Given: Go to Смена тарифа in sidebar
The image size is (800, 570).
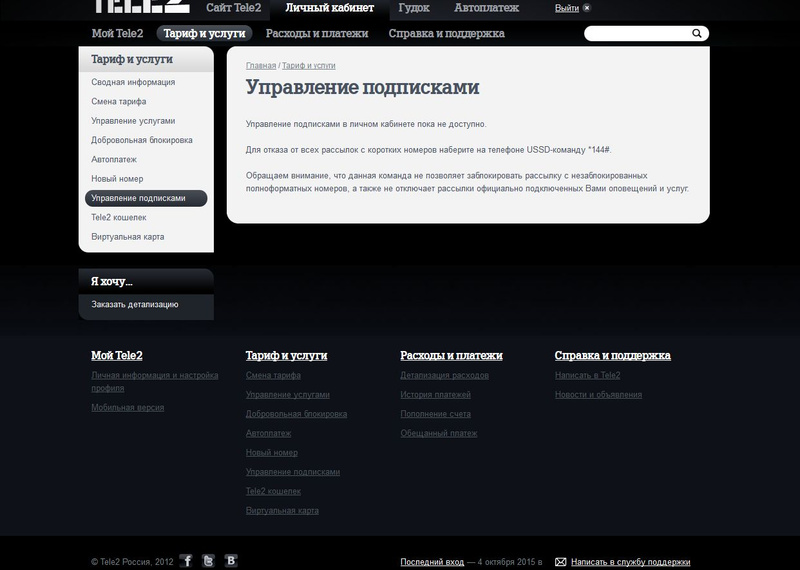Looking at the screenshot, I should [118, 102].
